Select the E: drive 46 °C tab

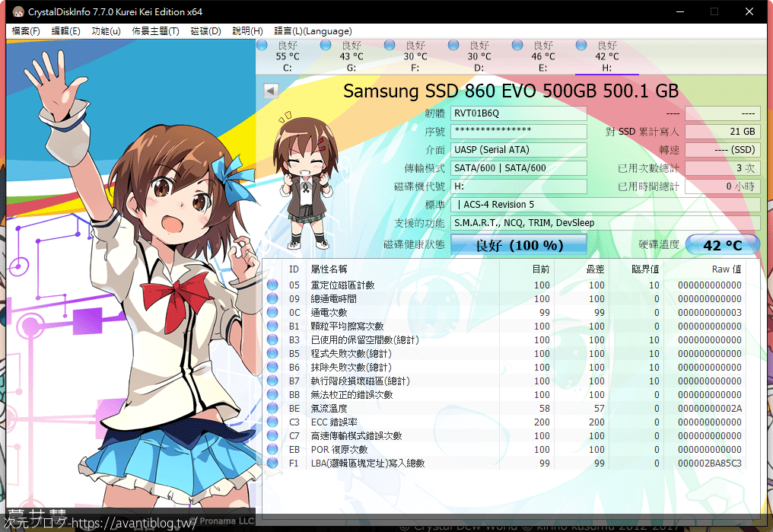pyautogui.click(x=542, y=56)
